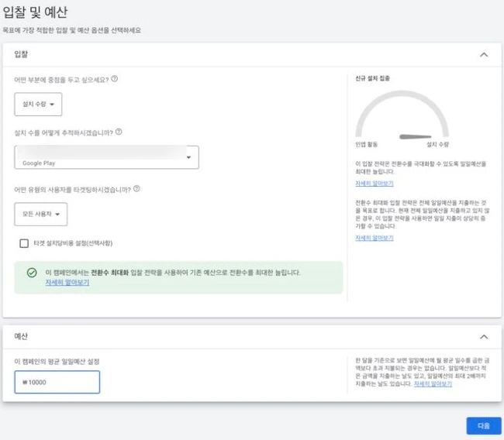Click the blue 다음 button
Viewport: 504px width, 440px height.
pos(484,426)
